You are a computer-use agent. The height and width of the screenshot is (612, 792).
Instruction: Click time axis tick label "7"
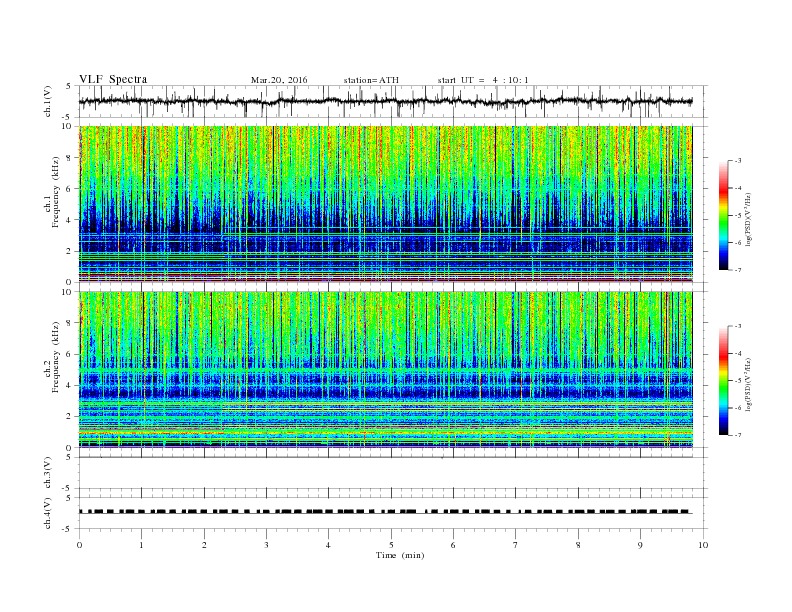tap(516, 545)
